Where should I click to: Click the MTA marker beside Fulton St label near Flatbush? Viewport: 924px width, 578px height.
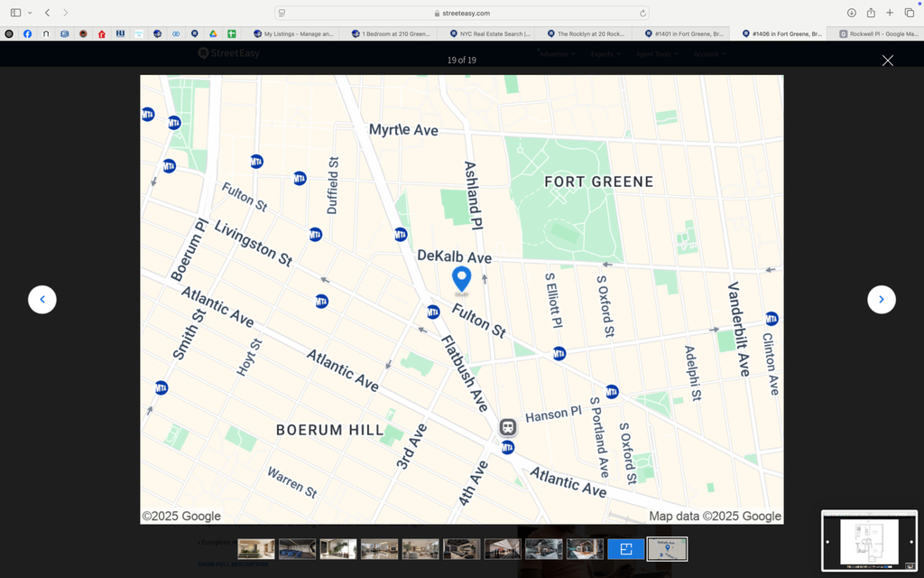pyautogui.click(x=433, y=312)
